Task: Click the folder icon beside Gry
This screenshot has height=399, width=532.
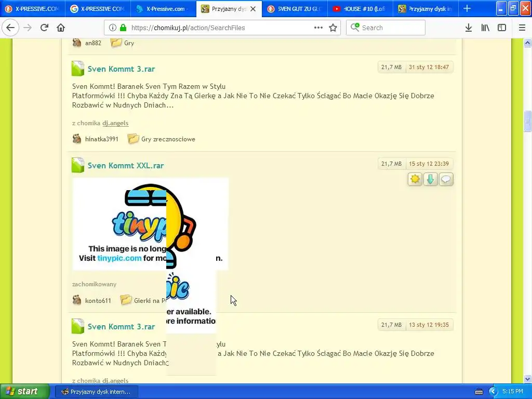Action: pos(116,43)
